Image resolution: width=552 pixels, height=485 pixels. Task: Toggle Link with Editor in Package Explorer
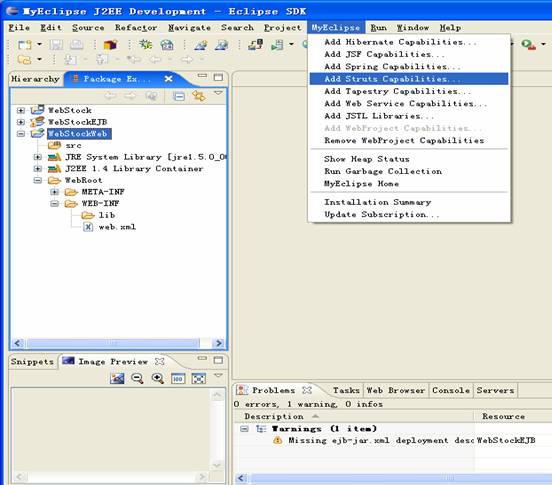[199, 96]
